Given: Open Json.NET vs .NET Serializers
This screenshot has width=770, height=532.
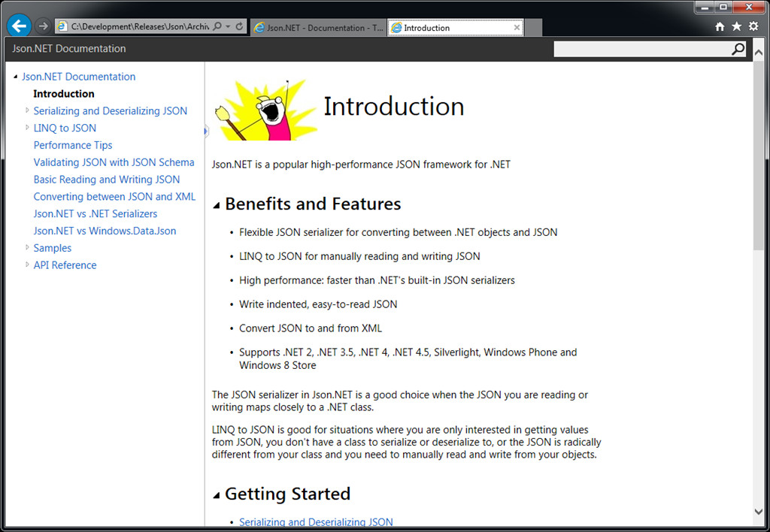Looking at the screenshot, I should click(x=95, y=214).
